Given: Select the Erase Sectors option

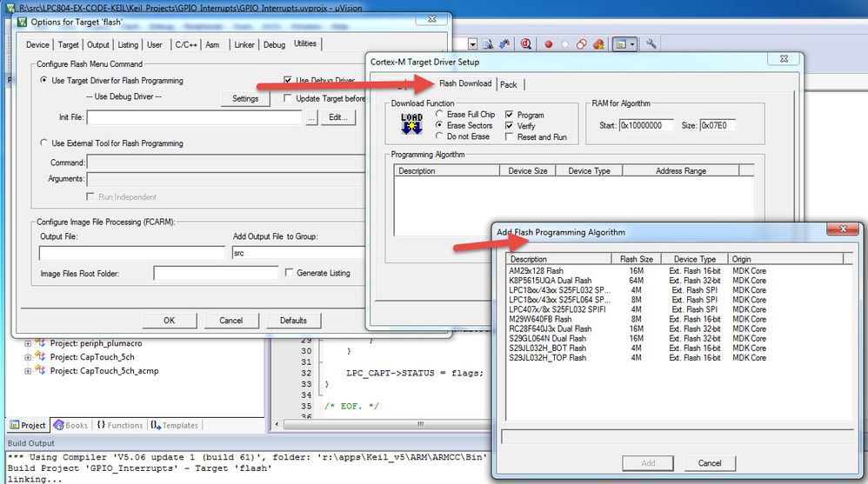Looking at the screenshot, I should point(439,125).
